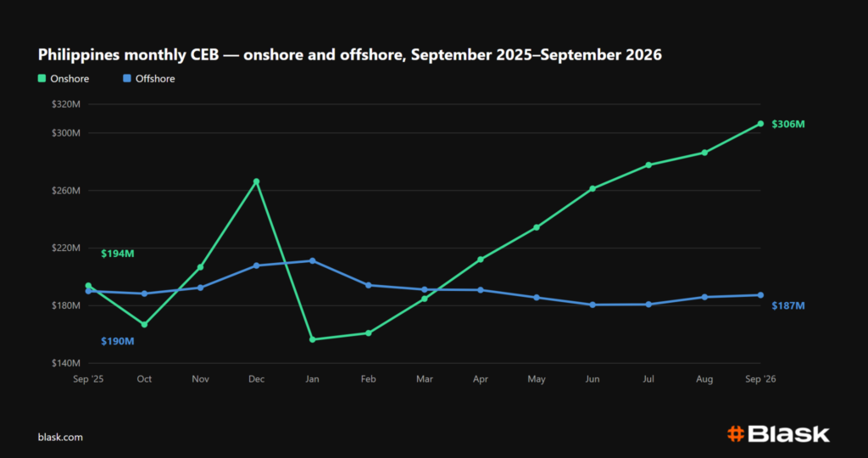Click the green Onshore legend swatch
Image resolution: width=868 pixels, height=458 pixels.
[x=42, y=79]
